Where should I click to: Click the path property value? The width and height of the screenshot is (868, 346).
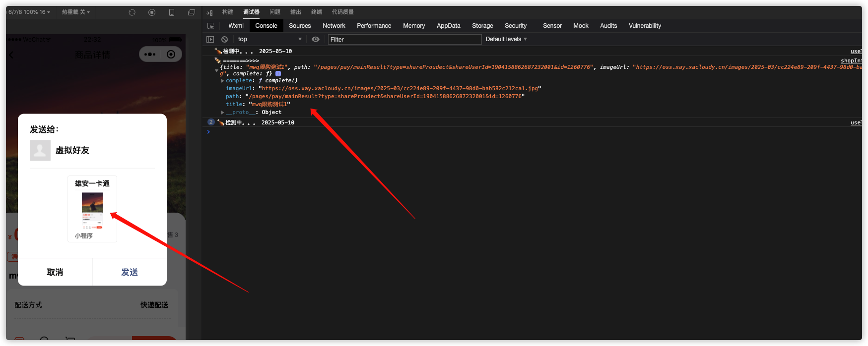point(385,96)
